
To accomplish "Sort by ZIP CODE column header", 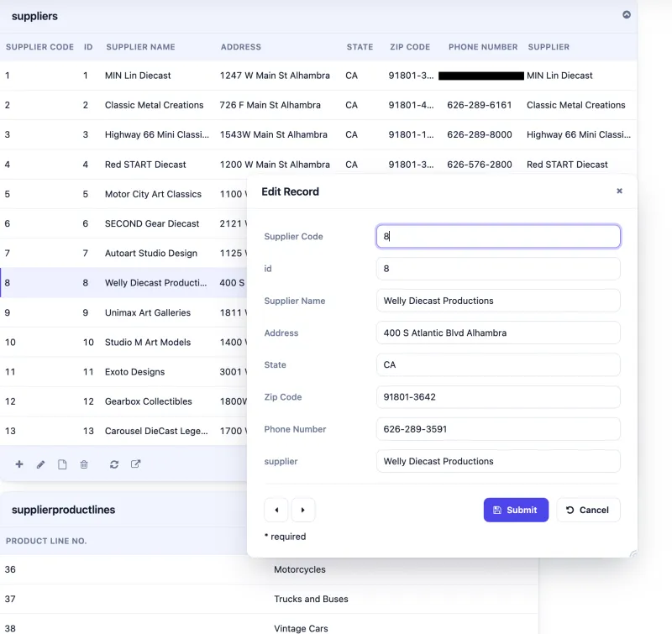I will click(410, 47).
